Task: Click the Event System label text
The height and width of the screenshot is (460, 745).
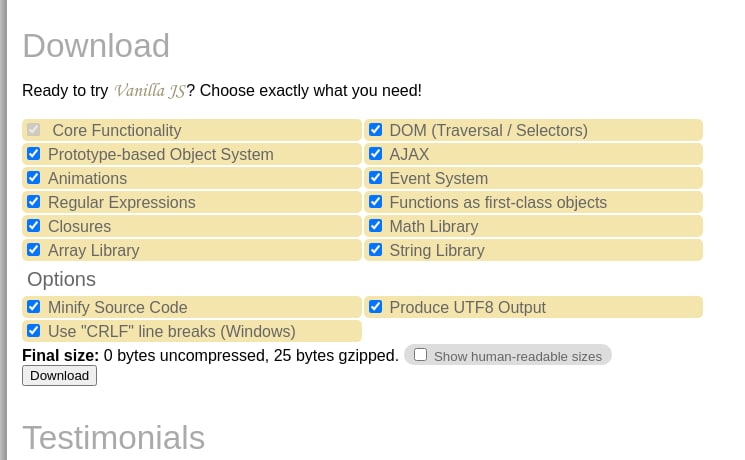Action: click(x=439, y=179)
